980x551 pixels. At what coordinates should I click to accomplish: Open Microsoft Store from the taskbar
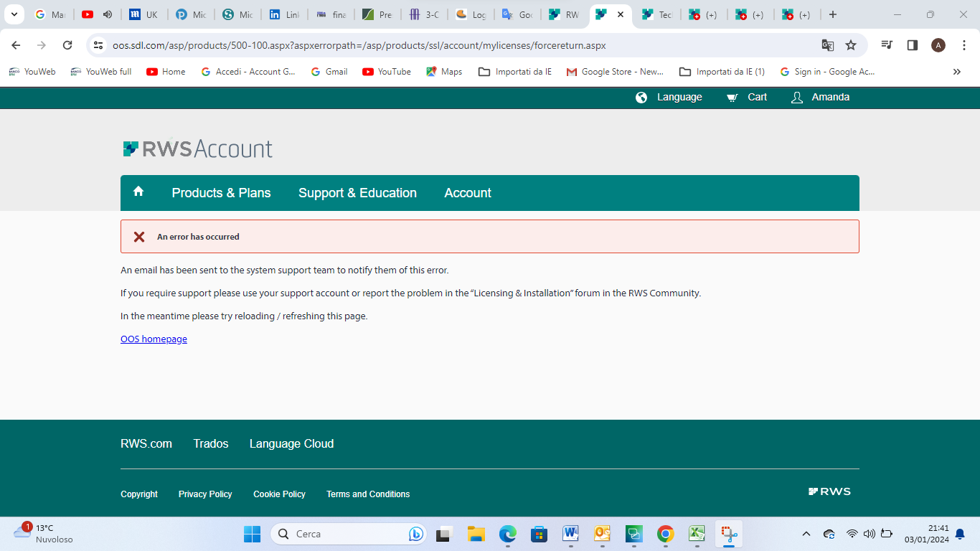pyautogui.click(x=540, y=534)
